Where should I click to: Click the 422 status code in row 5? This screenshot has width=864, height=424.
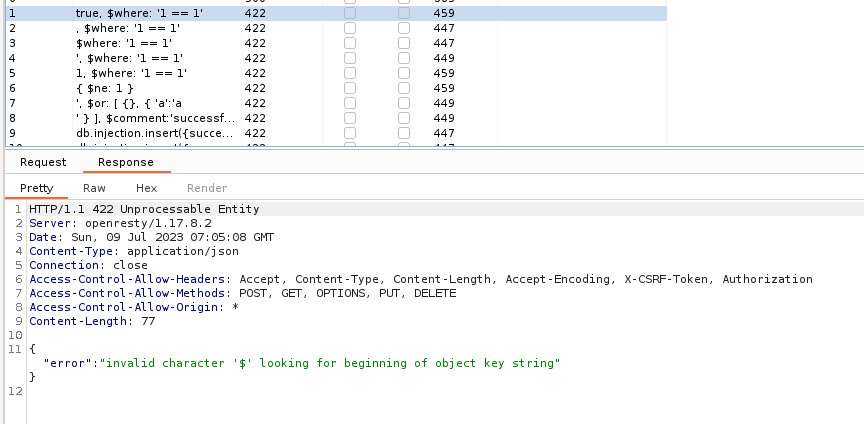point(254,74)
